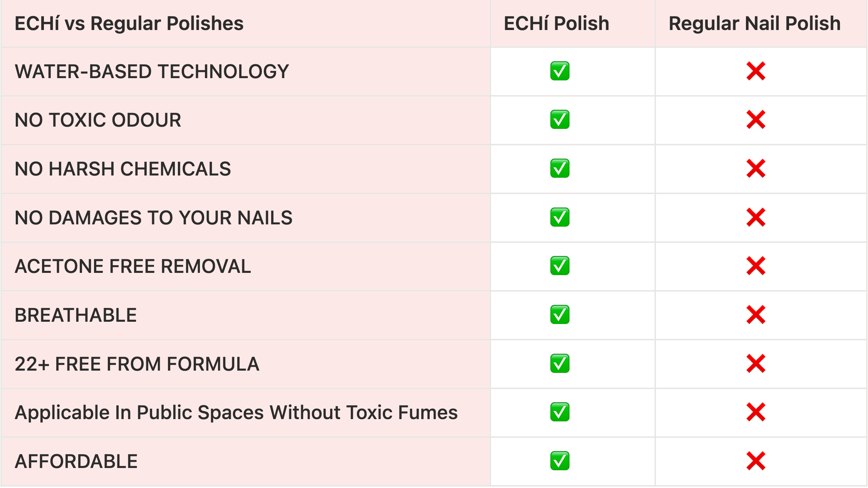This screenshot has height=488, width=868.
Task: Click the green checkmark for 22+ Free From Formula
Action: pyautogui.click(x=560, y=364)
